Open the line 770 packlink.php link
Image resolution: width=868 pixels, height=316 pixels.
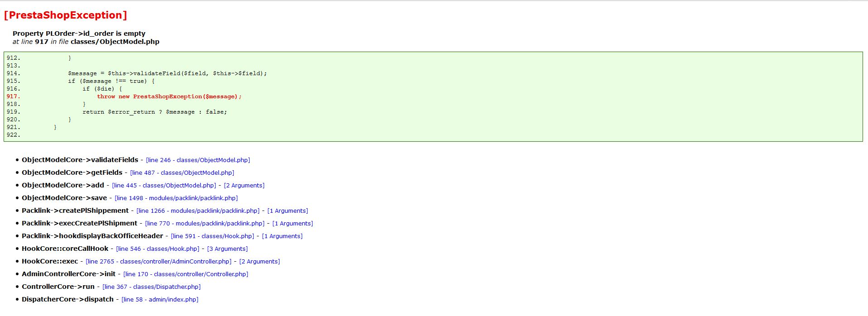pos(205,223)
